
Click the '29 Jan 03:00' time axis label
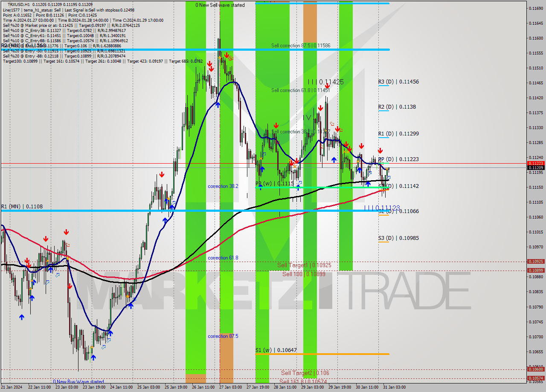[x=312, y=388]
